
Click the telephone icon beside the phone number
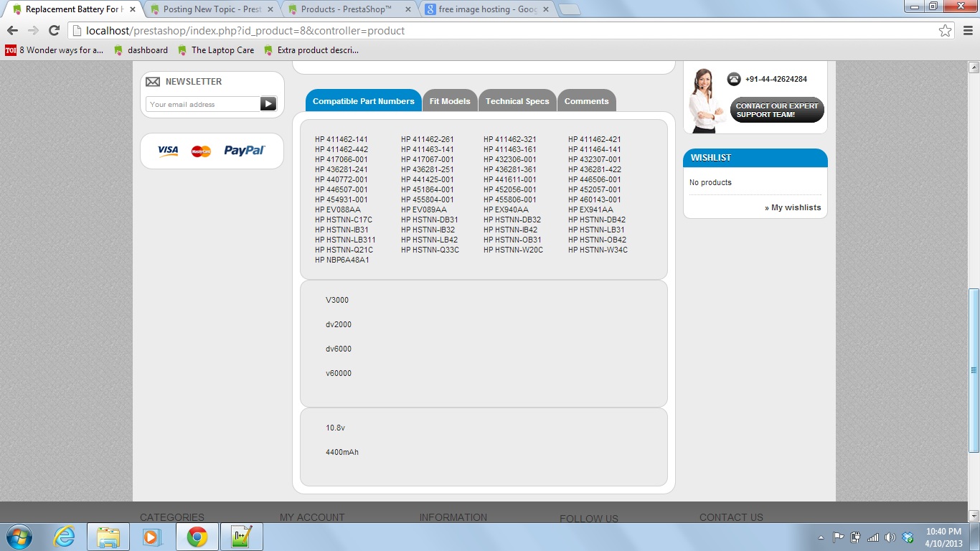coord(734,79)
